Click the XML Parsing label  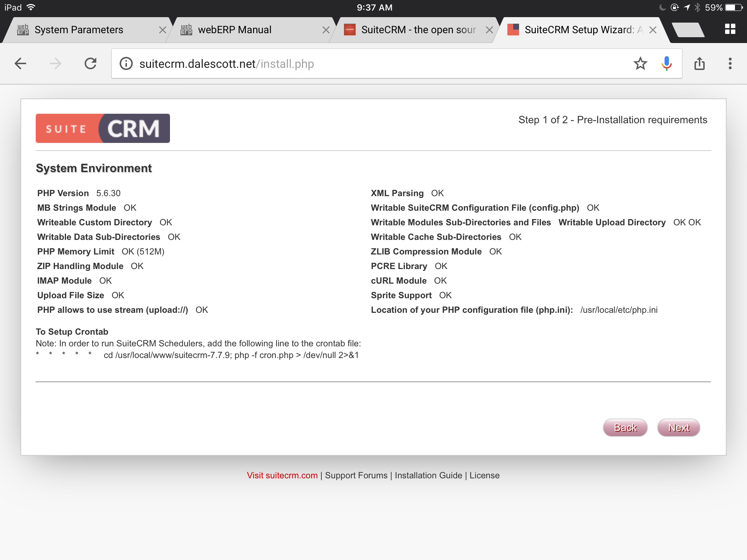(x=397, y=193)
